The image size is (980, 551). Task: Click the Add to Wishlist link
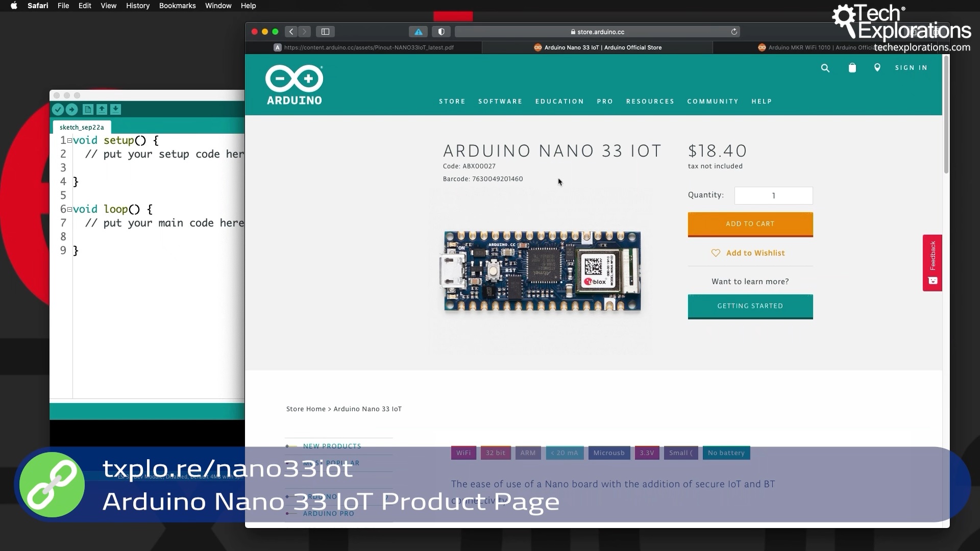pos(755,253)
